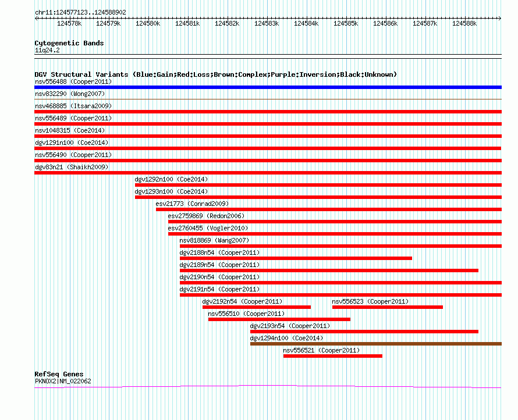The width and height of the screenshot is (518, 420).
Task: Click the right arrow of the ruler
Action: [x=500, y=19]
